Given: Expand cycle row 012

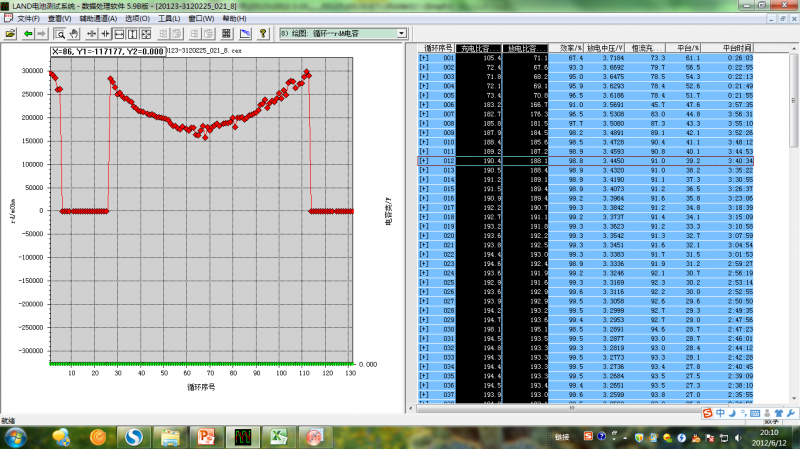Looking at the screenshot, I should [424, 161].
